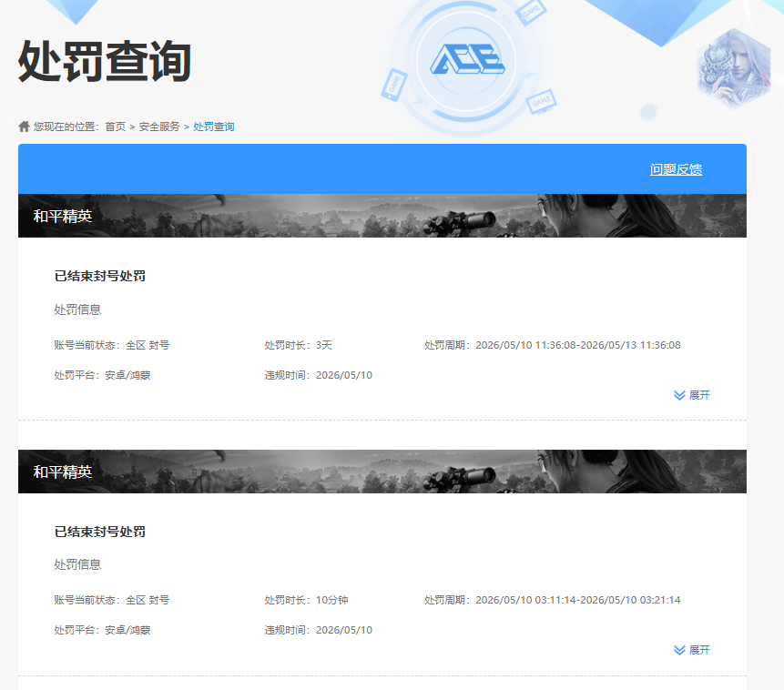Click 账号当前状态 in the 3天 record
The width and height of the screenshot is (784, 690).
tap(111, 345)
